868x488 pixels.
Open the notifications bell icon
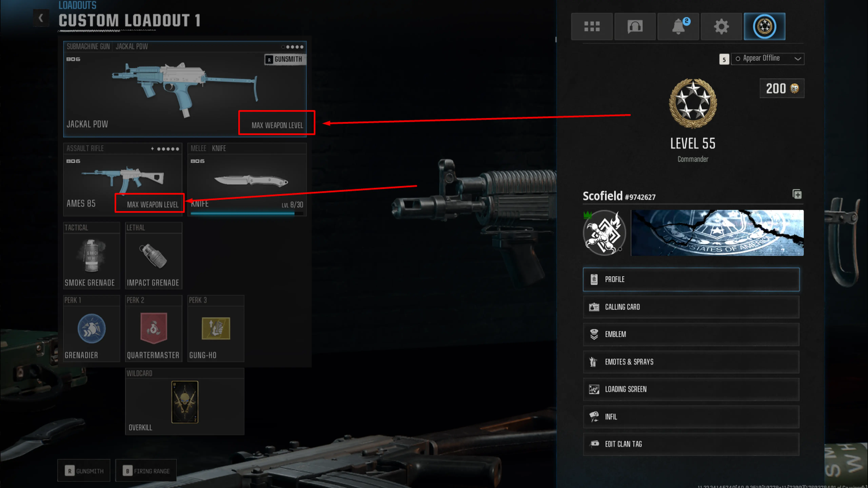(678, 26)
